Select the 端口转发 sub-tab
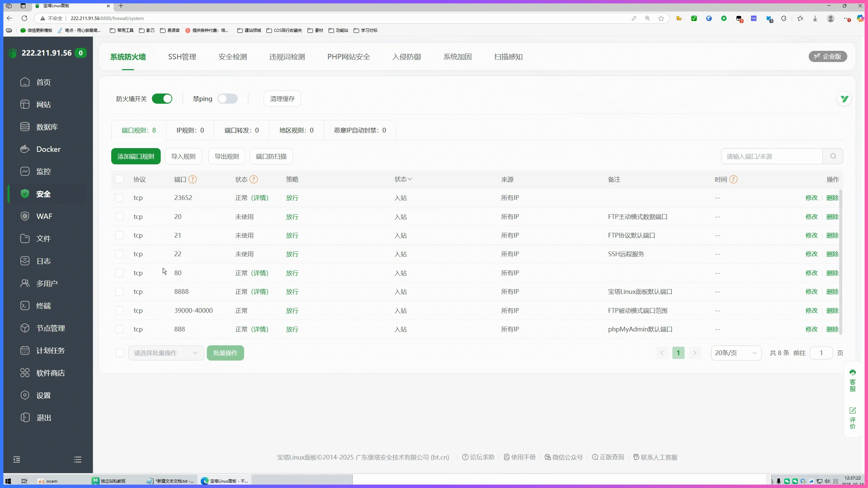Image resolution: width=868 pixels, height=488 pixels. pyautogui.click(x=241, y=130)
